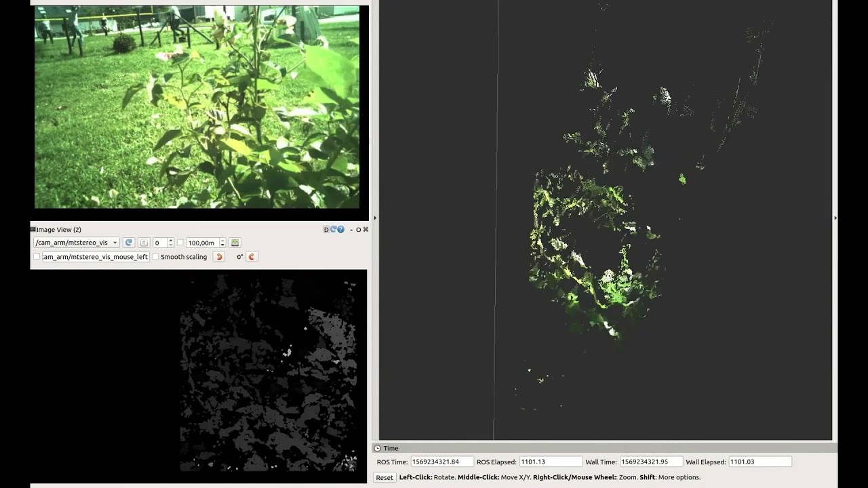Click the Wall Elapsed label
868x488 pixels.
pyautogui.click(x=705, y=462)
